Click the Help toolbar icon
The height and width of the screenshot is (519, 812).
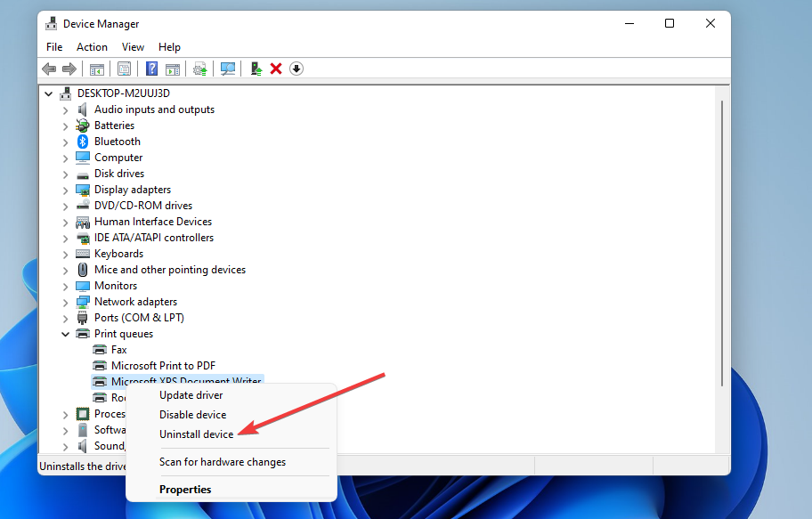[x=150, y=69]
